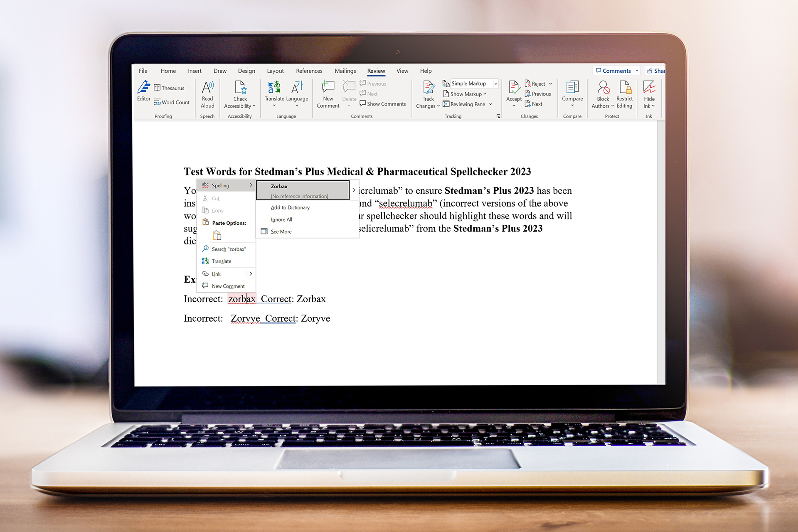Click Show Comments

[x=383, y=104]
